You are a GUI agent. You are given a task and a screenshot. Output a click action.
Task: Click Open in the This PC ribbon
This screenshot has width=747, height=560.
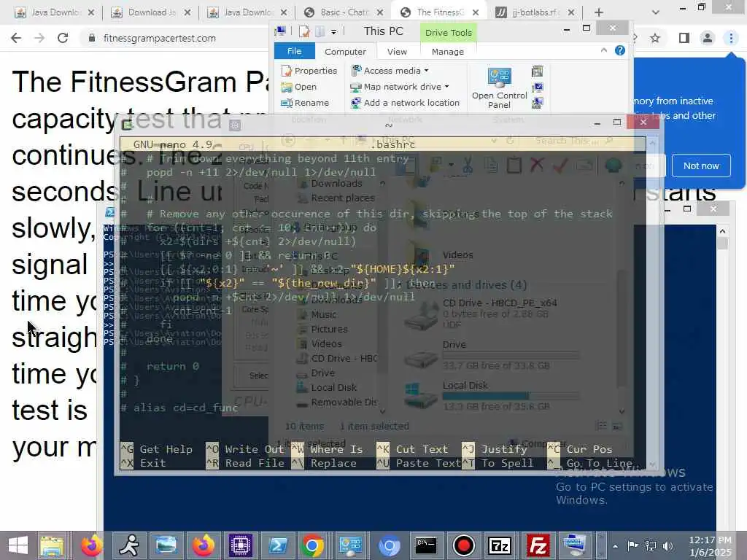click(298, 87)
